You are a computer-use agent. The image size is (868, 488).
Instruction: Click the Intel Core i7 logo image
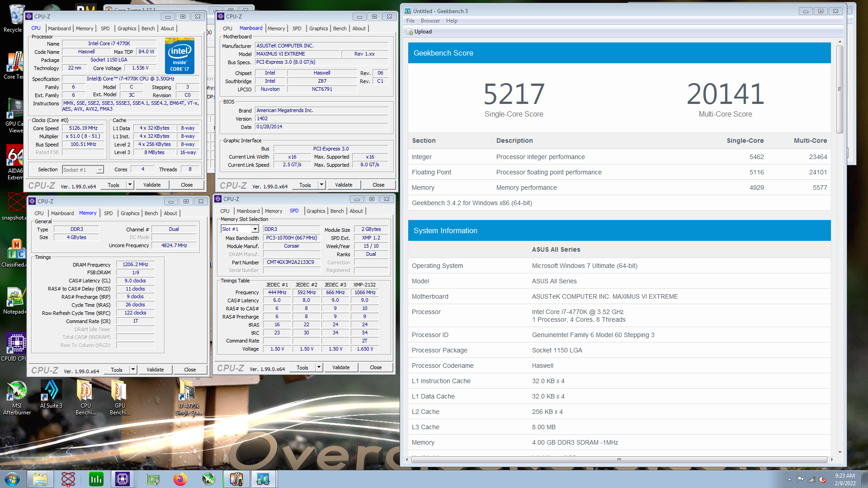tap(179, 56)
